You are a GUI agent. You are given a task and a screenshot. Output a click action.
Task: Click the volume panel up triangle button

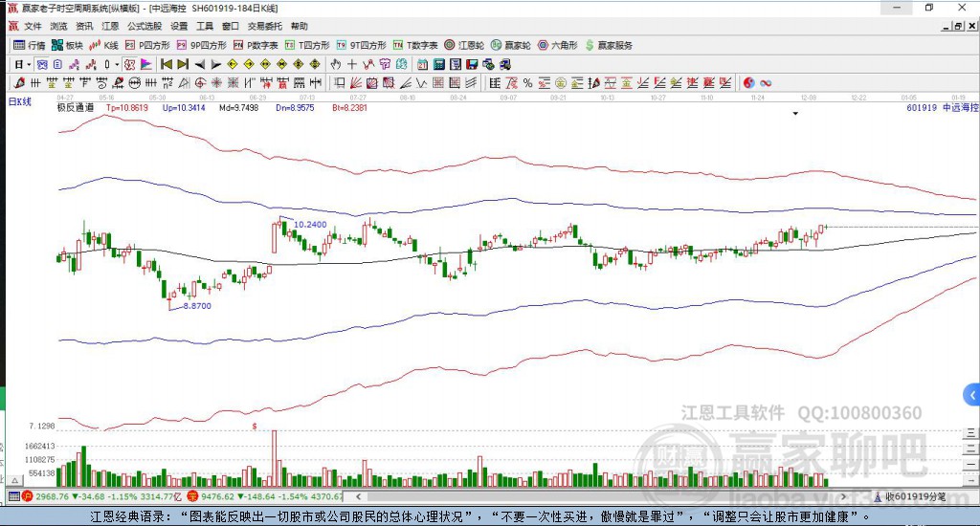(15, 480)
